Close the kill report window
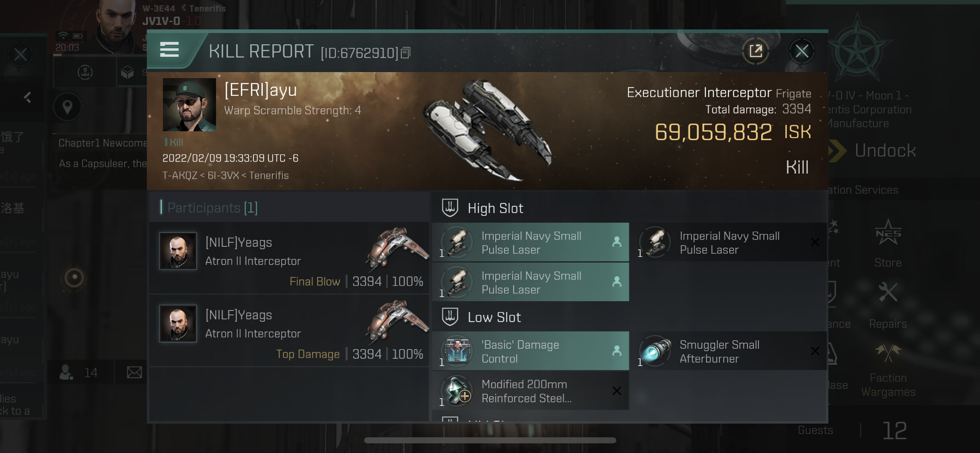The height and width of the screenshot is (453, 980). coord(801,51)
